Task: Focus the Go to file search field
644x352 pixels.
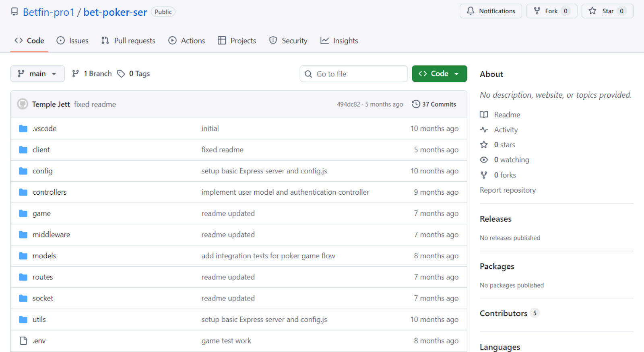Action: (354, 74)
